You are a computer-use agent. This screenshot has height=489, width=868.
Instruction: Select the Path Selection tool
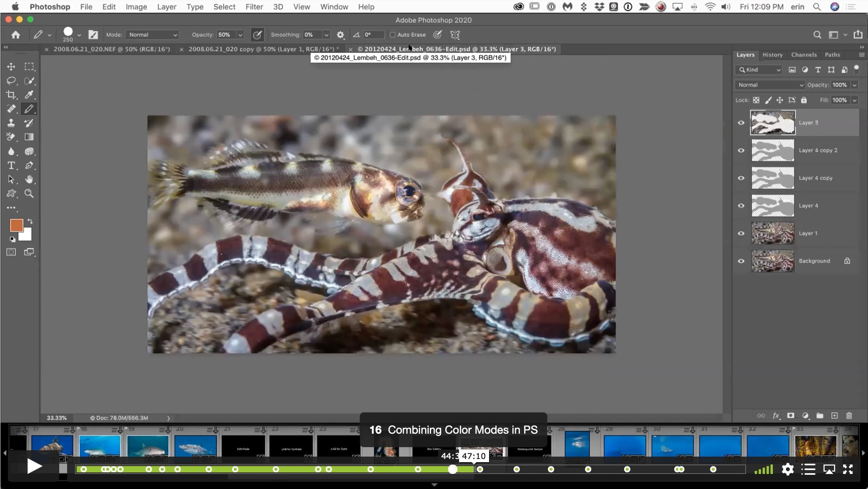coord(11,179)
